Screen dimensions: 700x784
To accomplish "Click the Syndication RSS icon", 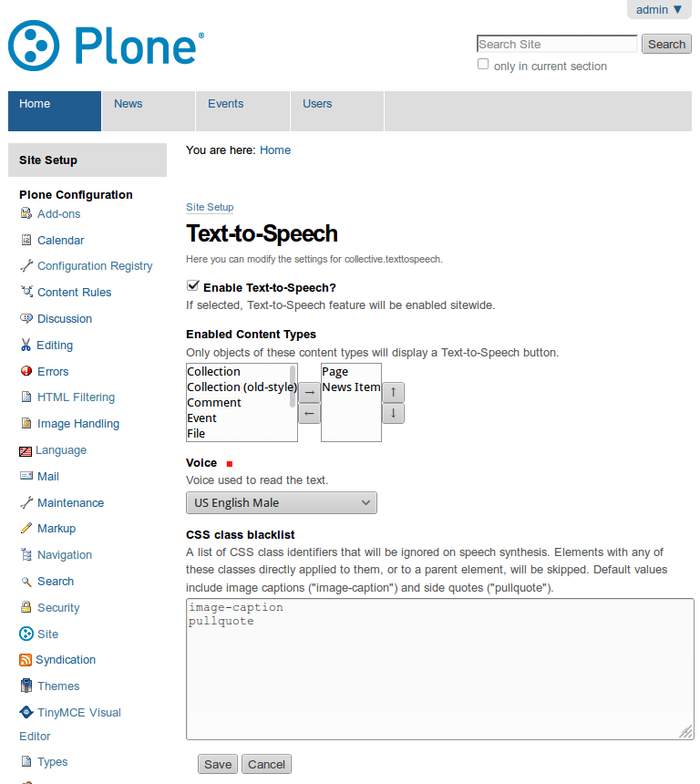I will click(25, 660).
